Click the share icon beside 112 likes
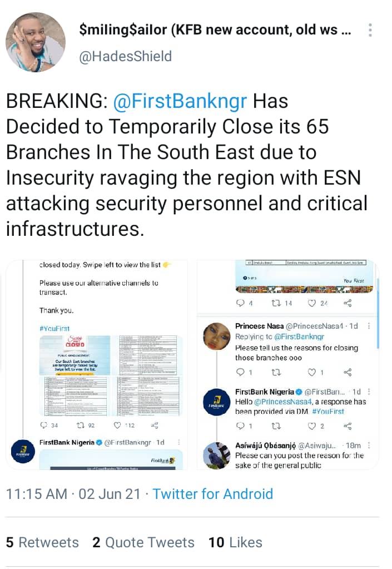Image resolution: width=392 pixels, height=569 pixels. (155, 425)
